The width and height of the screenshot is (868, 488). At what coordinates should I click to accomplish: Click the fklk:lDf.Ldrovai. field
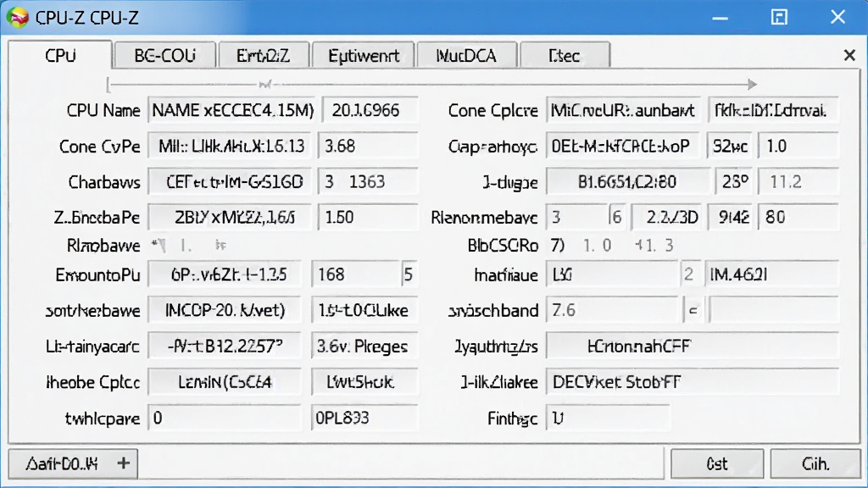coord(773,111)
